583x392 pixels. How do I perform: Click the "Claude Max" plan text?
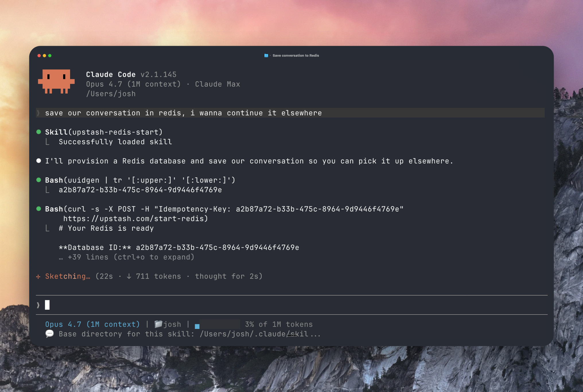[x=217, y=84]
